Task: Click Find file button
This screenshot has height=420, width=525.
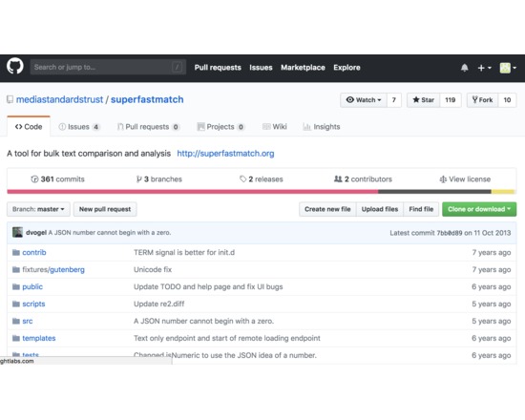Action: (421, 209)
